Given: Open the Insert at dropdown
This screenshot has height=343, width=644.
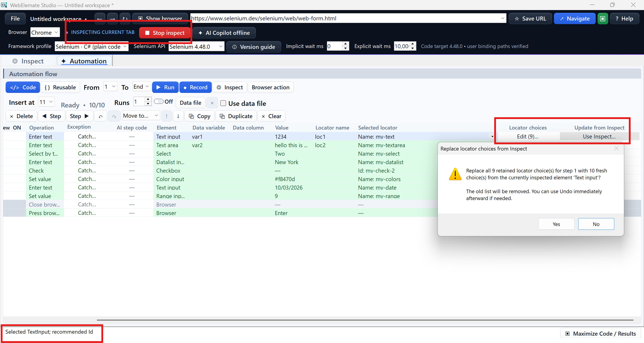Looking at the screenshot, I should point(46,102).
